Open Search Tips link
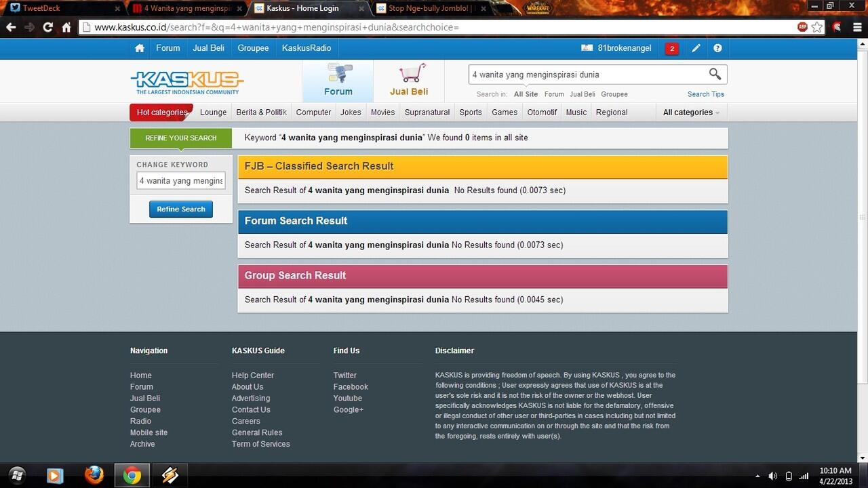This screenshot has width=868, height=488. point(706,94)
